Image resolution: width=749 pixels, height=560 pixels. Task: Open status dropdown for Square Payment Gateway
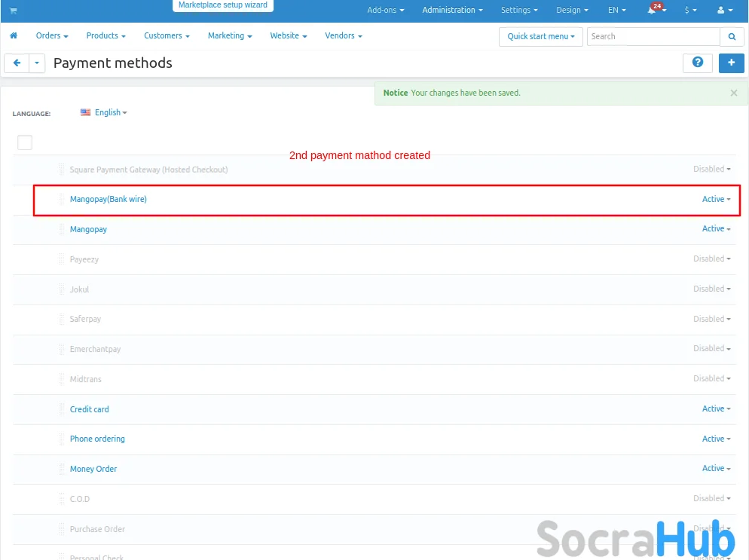(x=711, y=169)
